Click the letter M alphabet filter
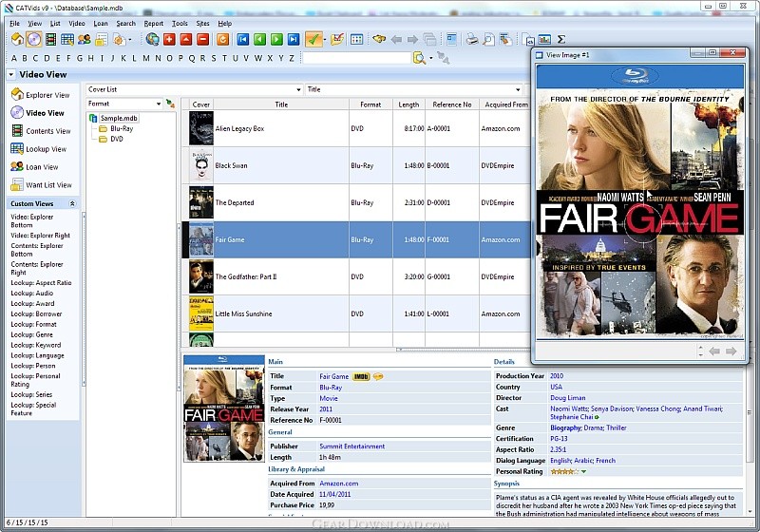The width and height of the screenshot is (760, 532). (x=146, y=58)
